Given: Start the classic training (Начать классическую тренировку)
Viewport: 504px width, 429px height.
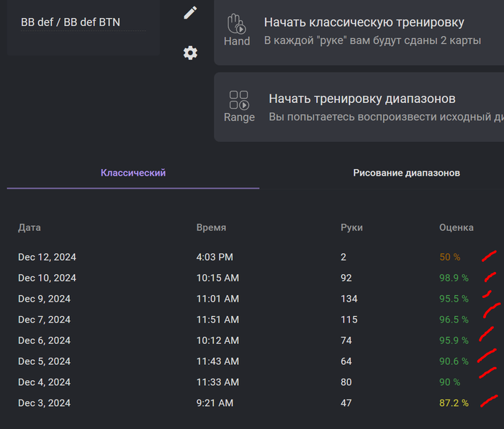Looking at the screenshot, I should click(364, 23).
